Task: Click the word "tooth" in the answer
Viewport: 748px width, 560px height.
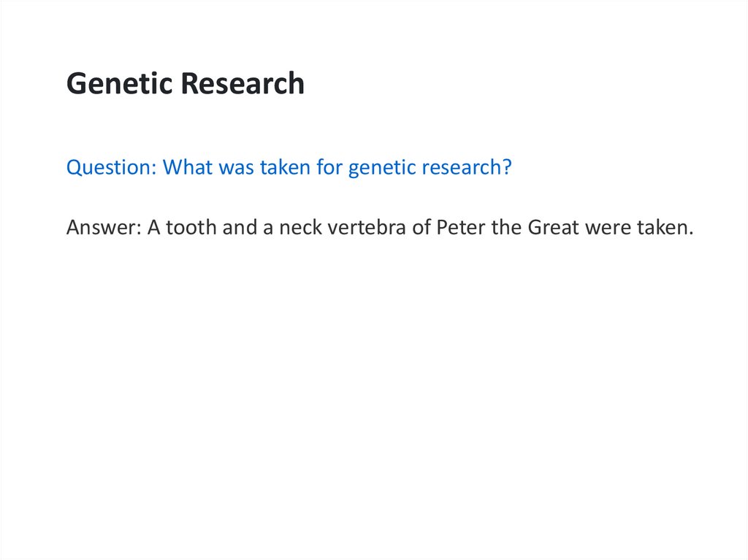Action: click(188, 228)
